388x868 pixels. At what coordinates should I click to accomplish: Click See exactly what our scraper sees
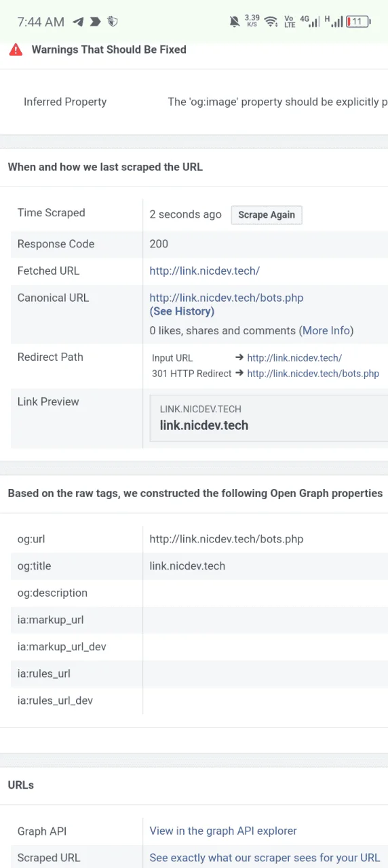point(265,858)
